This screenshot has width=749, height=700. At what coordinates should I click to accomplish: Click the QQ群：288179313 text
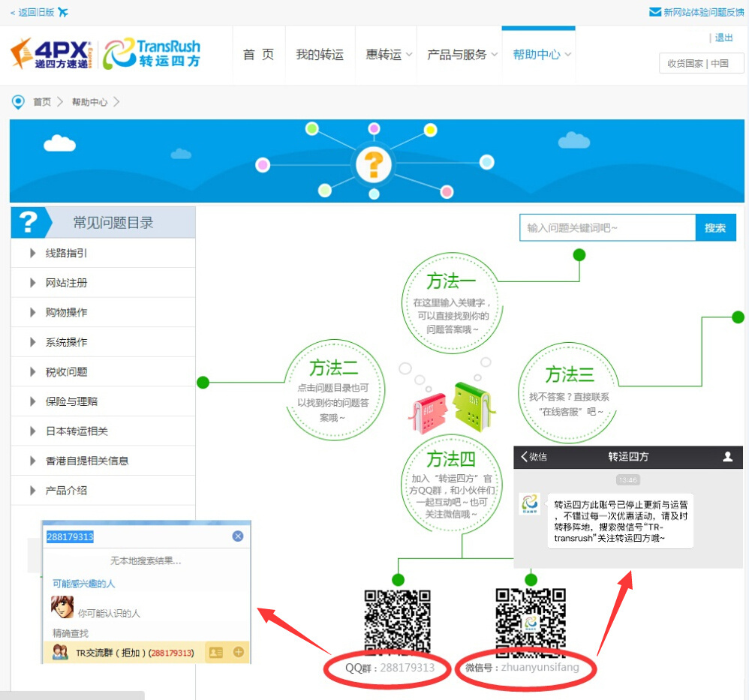tap(390, 668)
